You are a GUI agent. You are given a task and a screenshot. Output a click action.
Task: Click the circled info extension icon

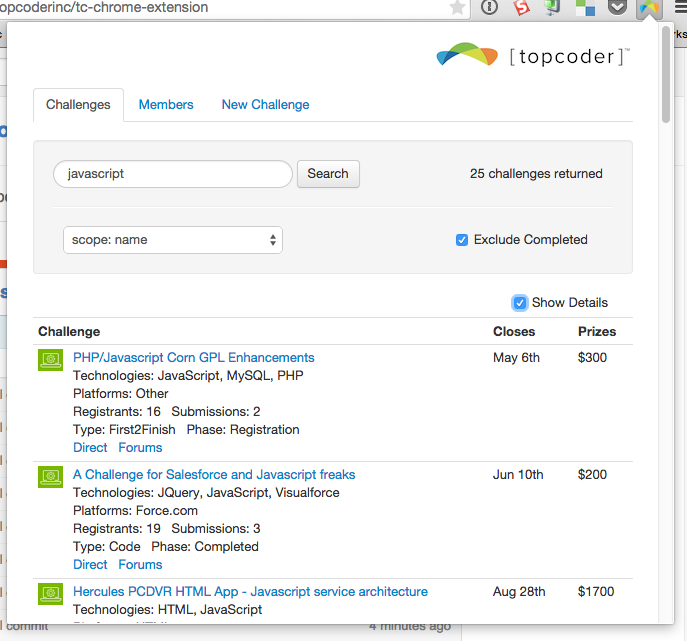(x=489, y=7)
